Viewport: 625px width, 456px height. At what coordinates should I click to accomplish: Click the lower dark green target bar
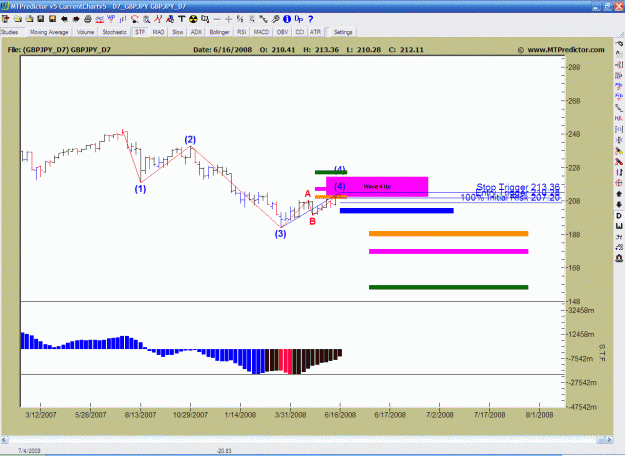(x=448, y=287)
